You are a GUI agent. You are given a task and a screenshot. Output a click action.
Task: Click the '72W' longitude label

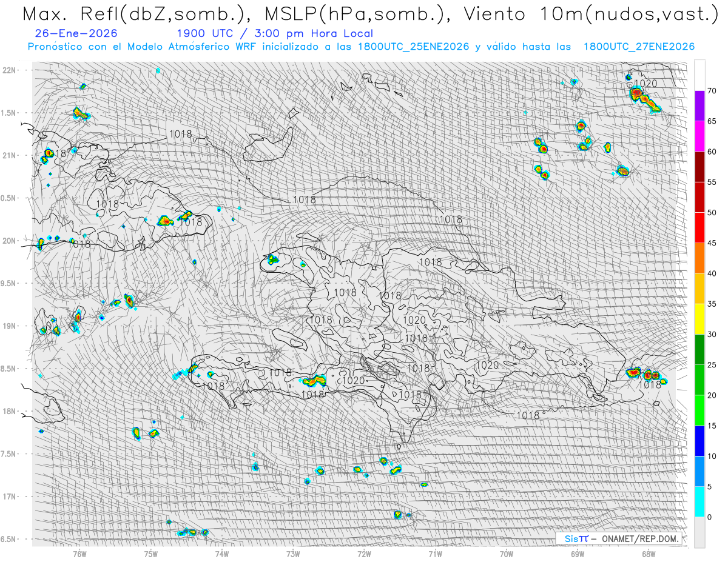coord(364,553)
